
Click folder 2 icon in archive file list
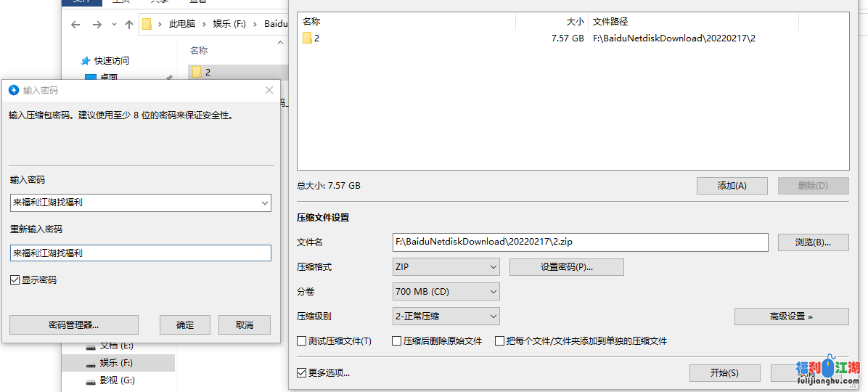coord(307,38)
